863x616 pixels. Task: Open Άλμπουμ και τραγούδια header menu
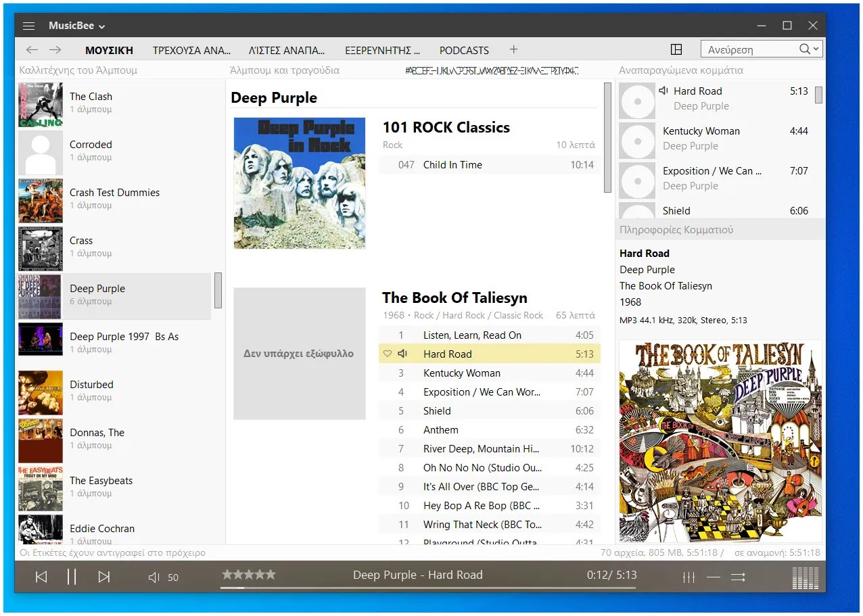pyautogui.click(x=285, y=70)
